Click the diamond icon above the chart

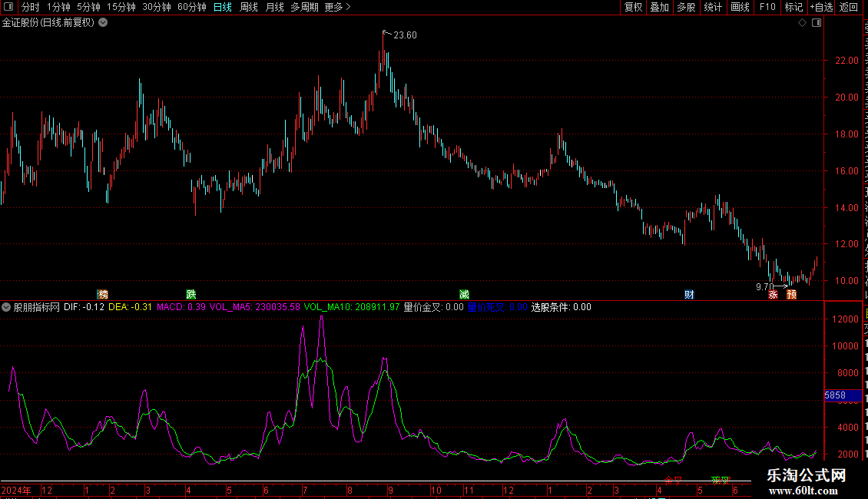802,23
